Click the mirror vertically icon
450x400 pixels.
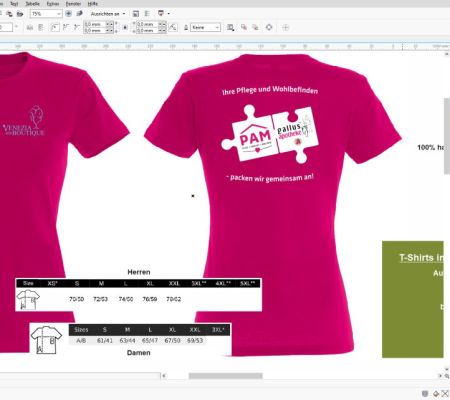coord(41,27)
